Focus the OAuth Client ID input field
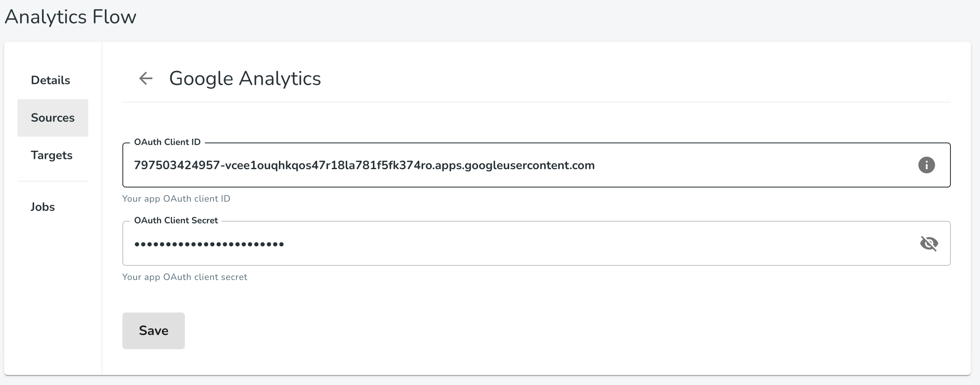Image resolution: width=980 pixels, height=385 pixels. click(536, 165)
